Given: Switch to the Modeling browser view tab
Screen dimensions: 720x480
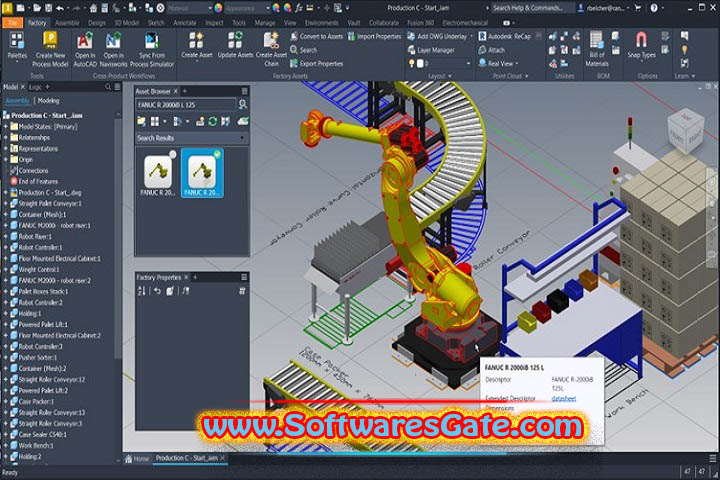Looking at the screenshot, I should (48, 101).
